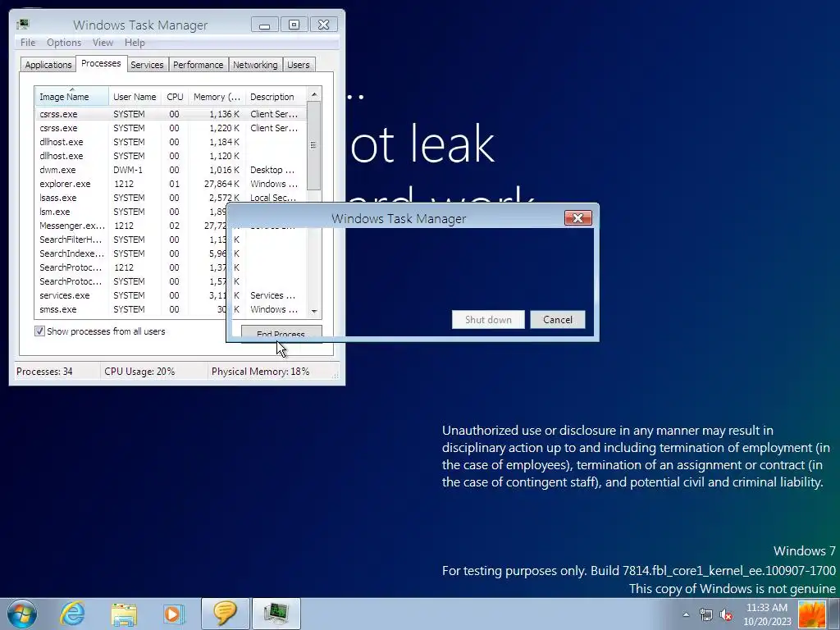Viewport: 840px width, 630px height.
Task: Select Task Manager taskbar button
Action: [276, 614]
